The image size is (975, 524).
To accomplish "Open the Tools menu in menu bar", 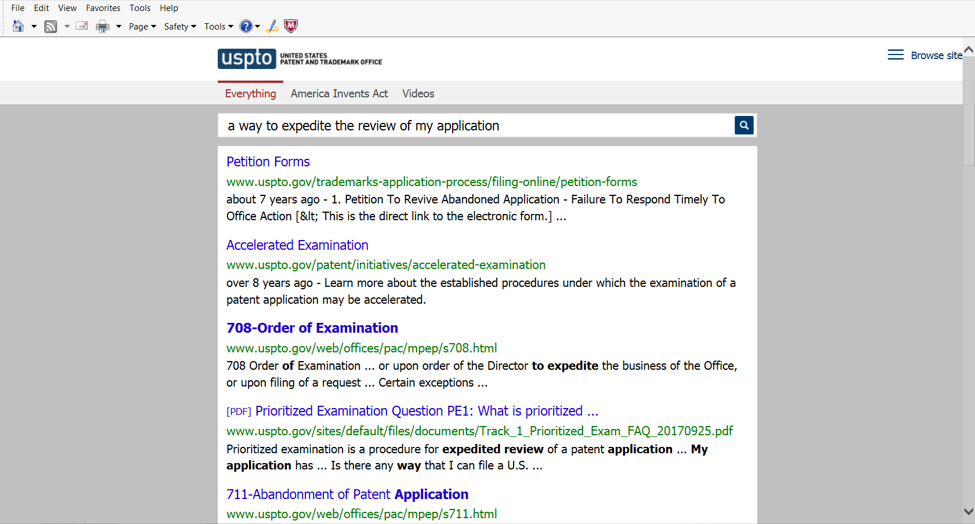I will [x=140, y=8].
